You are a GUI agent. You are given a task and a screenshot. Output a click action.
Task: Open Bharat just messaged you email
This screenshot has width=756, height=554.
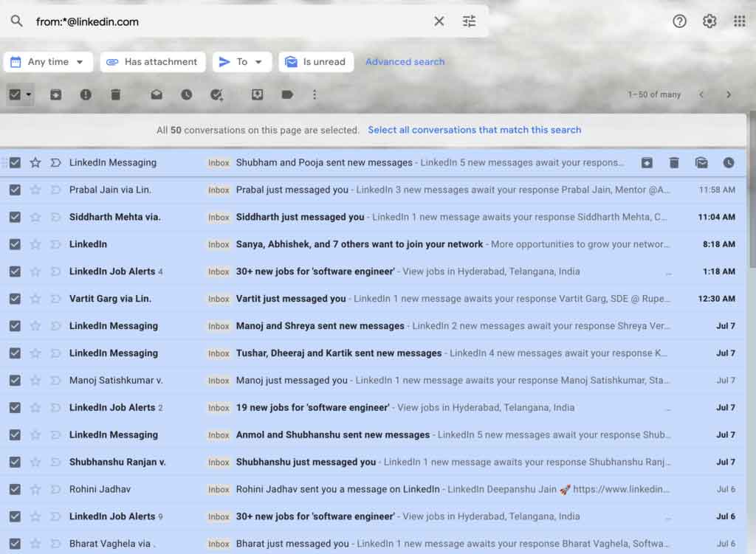(373, 544)
